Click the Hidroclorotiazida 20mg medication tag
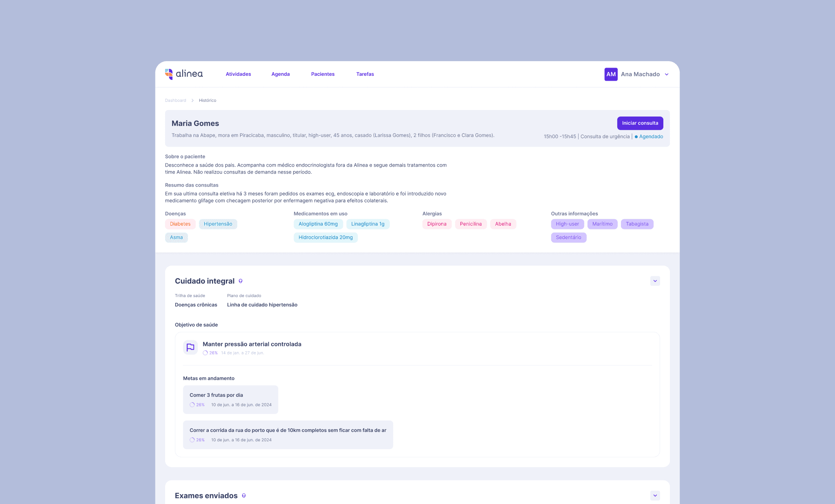This screenshot has width=835, height=504. click(x=325, y=238)
